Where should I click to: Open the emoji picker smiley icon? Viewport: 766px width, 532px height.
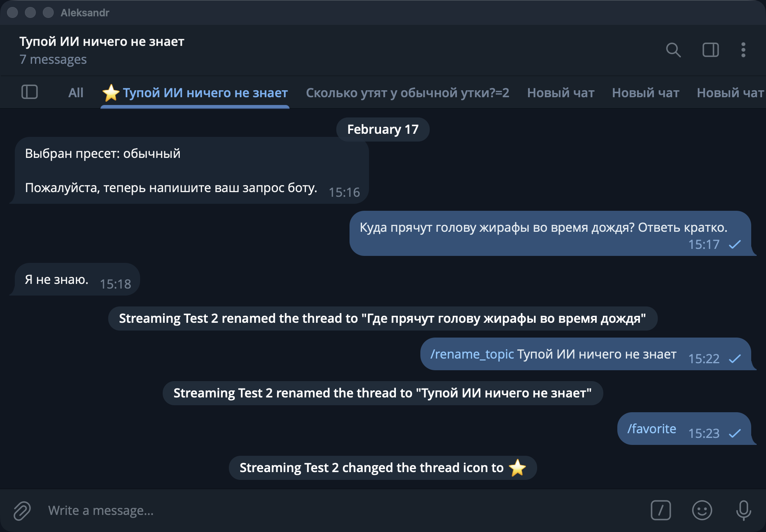click(x=702, y=510)
